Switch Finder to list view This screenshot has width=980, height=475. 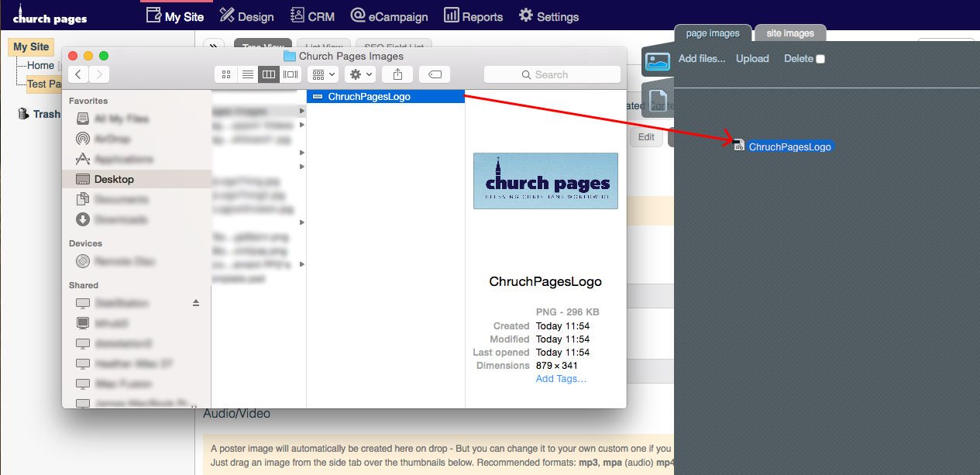(248, 74)
